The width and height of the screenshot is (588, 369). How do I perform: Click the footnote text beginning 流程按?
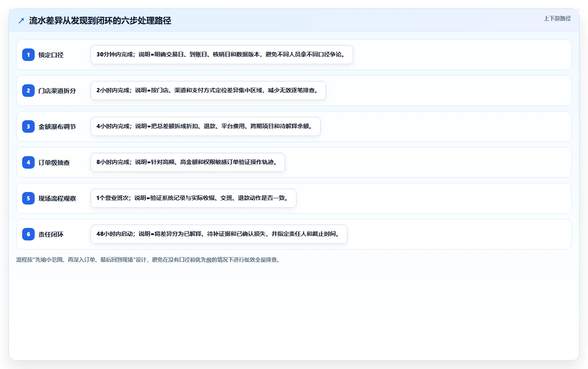(x=148, y=260)
